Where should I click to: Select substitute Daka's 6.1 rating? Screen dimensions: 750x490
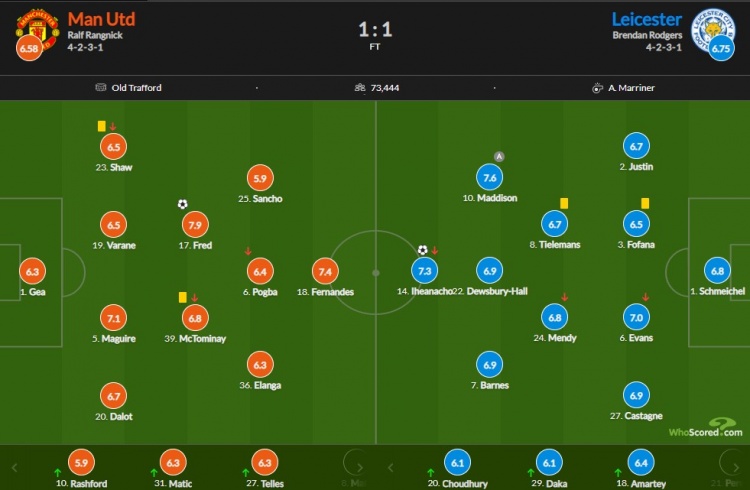click(x=549, y=463)
